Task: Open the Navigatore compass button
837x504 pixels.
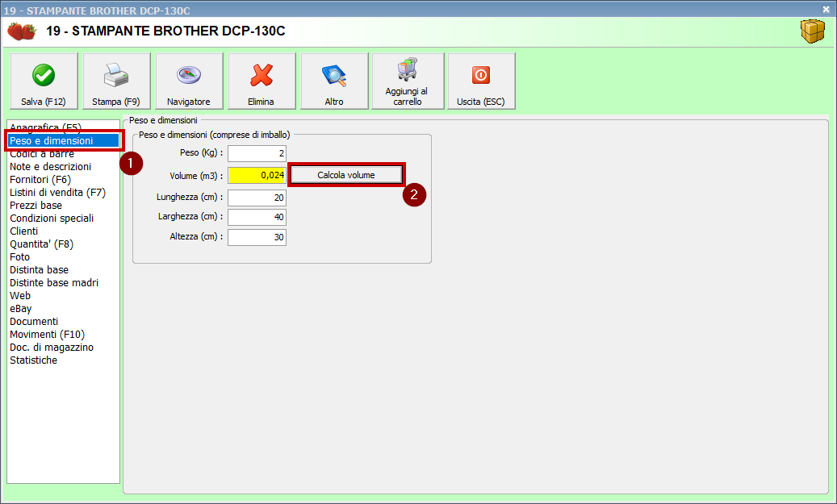Action: (x=189, y=81)
